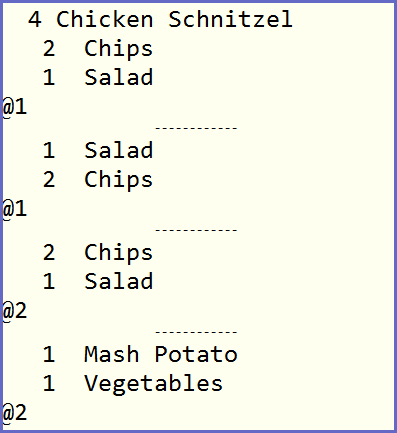This screenshot has width=397, height=433.
Task: Select the Chips line following the second @1 separator
Action: point(98,253)
